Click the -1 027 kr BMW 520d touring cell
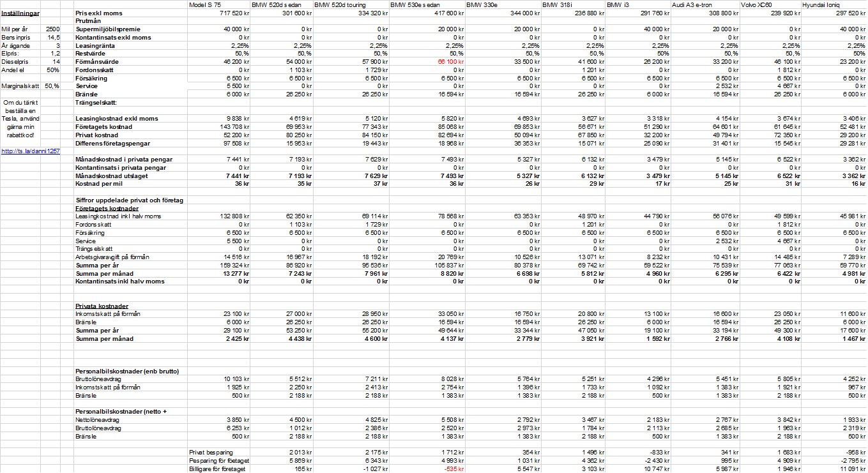 click(x=376, y=469)
